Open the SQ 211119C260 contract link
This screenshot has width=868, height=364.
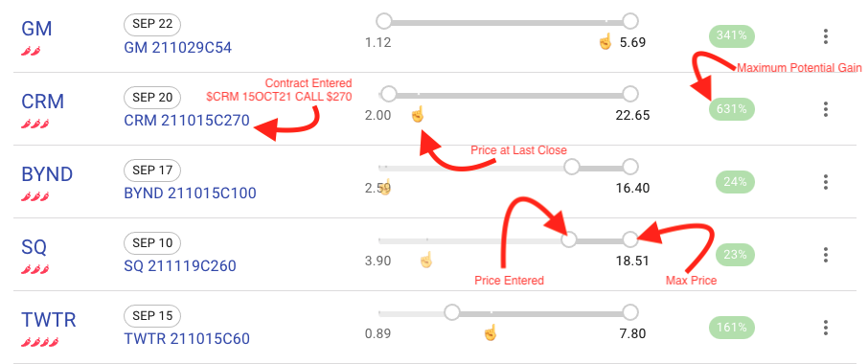[x=180, y=266]
